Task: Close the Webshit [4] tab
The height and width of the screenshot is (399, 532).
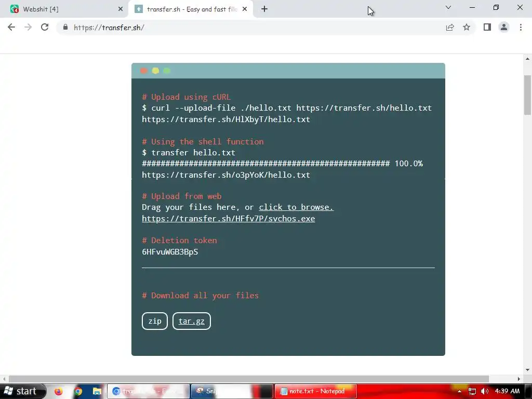Action: pos(121,9)
